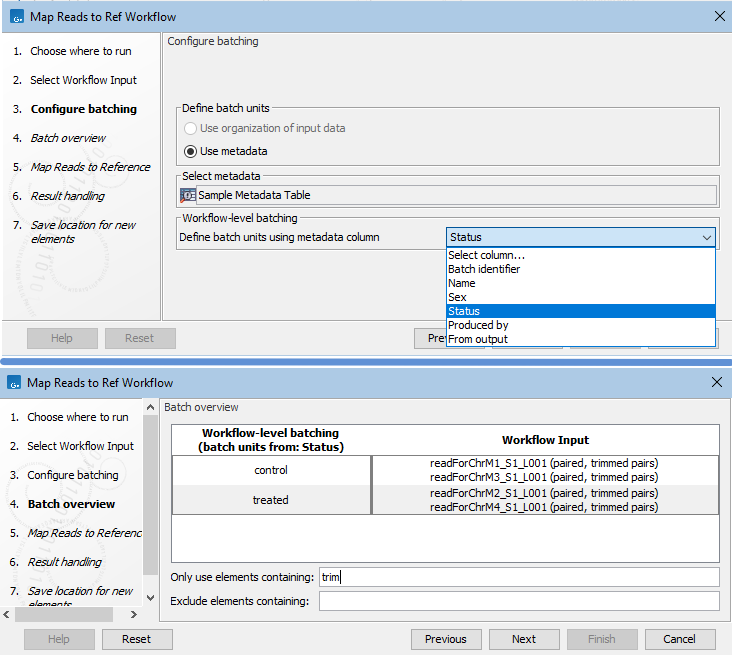Screen dimensions: 732x655
Task: Click the 'Exclude elements containing' field
Action: (518, 601)
